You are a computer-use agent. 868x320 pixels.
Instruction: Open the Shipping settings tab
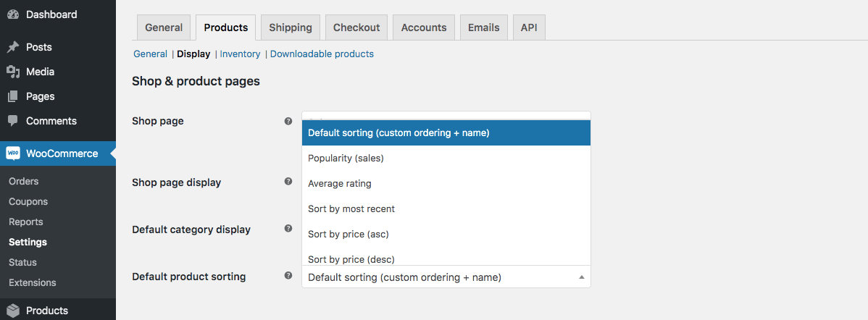click(x=291, y=28)
